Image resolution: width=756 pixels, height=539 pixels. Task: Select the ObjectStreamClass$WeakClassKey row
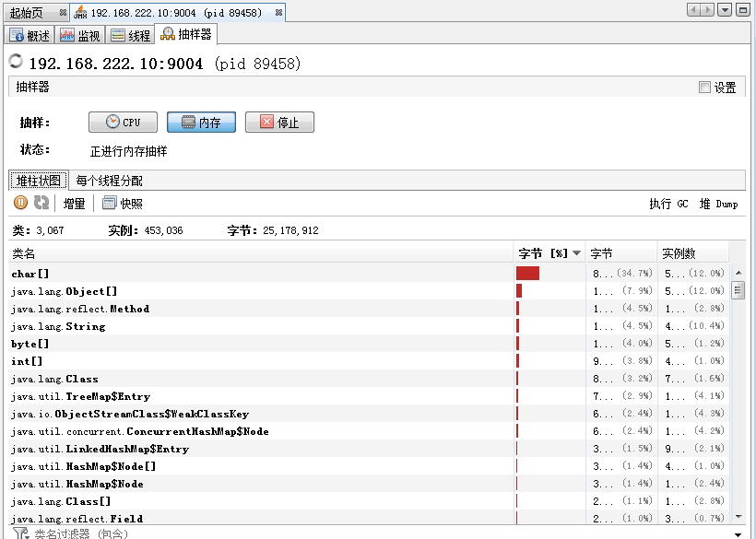click(370, 414)
